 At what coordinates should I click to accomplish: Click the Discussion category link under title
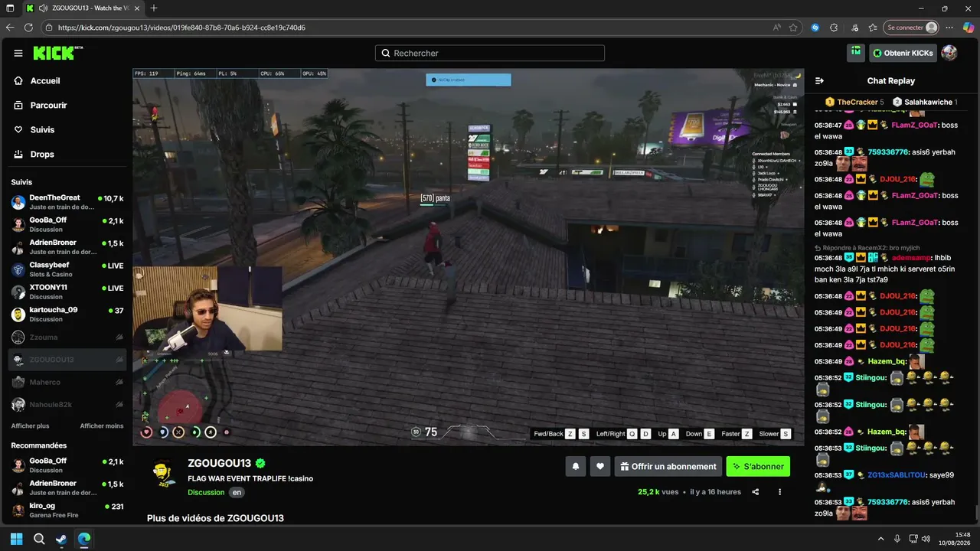206,492
